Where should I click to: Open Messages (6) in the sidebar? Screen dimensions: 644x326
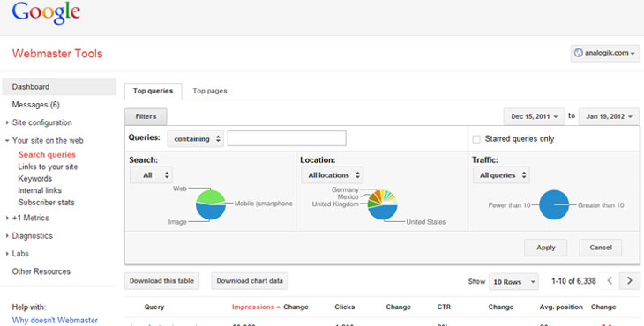click(36, 105)
